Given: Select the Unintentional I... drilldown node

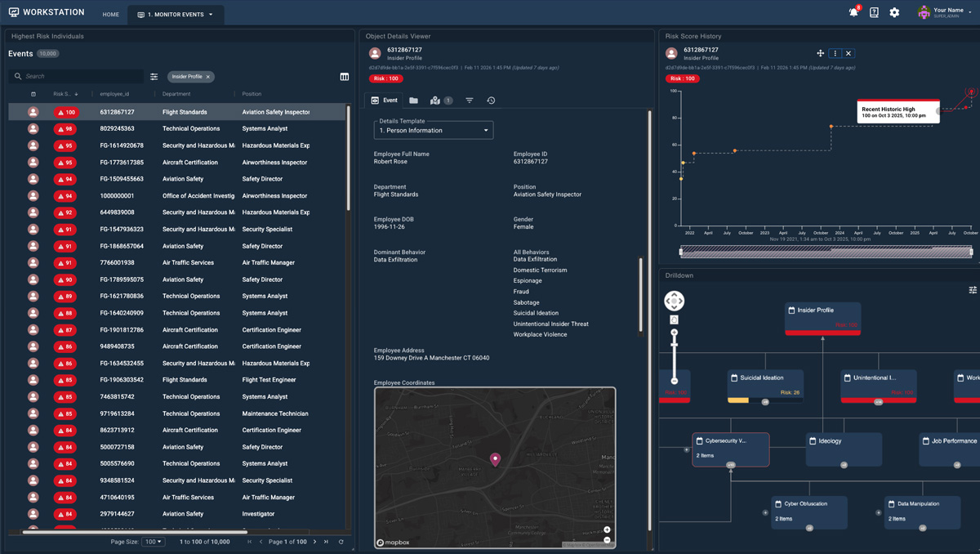Looking at the screenshot, I should click(879, 386).
